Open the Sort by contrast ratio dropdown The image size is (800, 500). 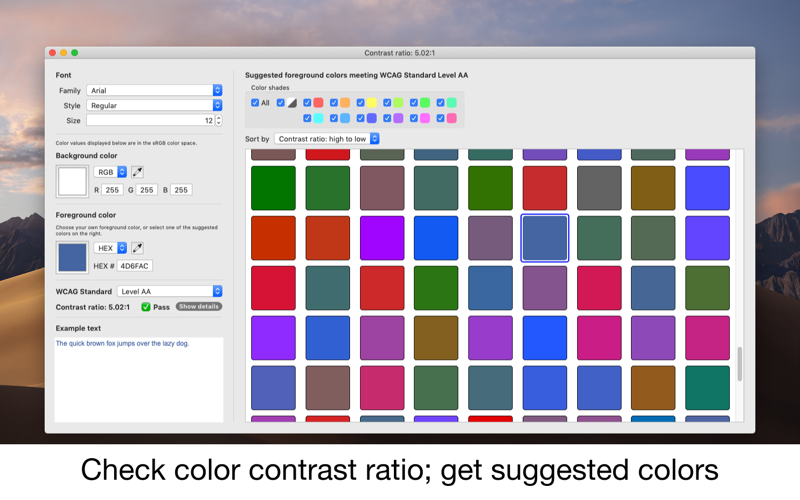pyautogui.click(x=327, y=139)
